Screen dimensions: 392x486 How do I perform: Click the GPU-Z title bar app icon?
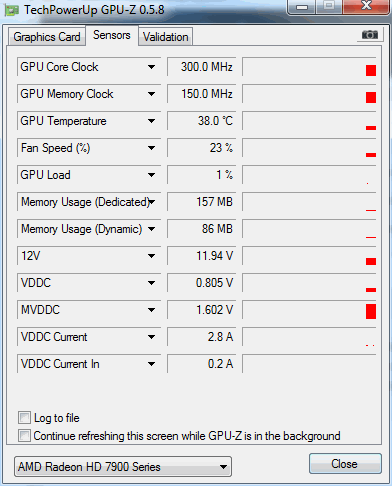tap(12, 10)
